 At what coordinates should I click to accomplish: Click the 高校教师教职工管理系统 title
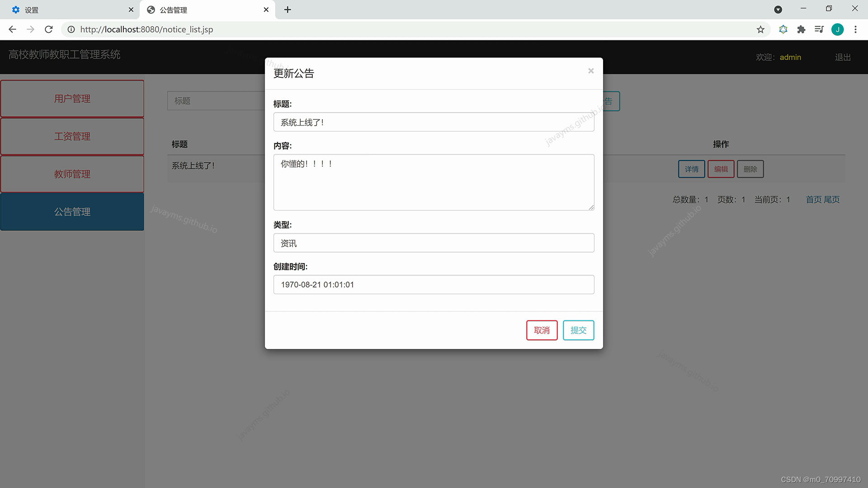(x=64, y=55)
